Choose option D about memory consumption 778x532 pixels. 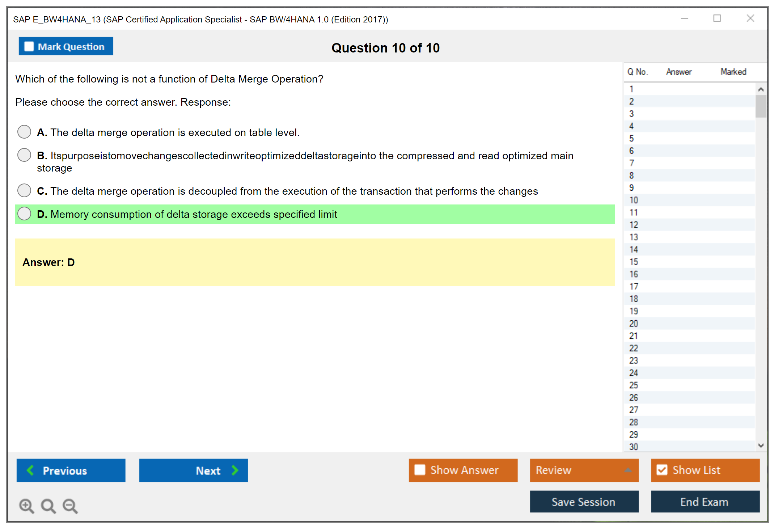click(x=24, y=214)
